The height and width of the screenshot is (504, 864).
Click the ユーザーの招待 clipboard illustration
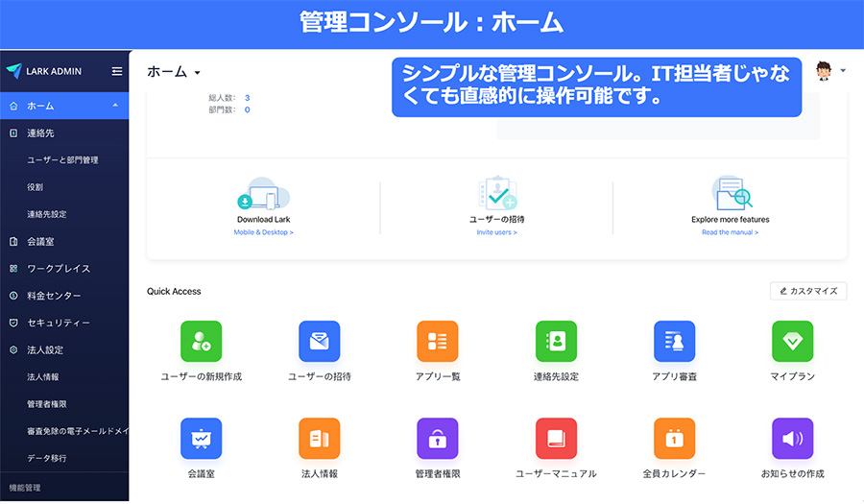[497, 193]
